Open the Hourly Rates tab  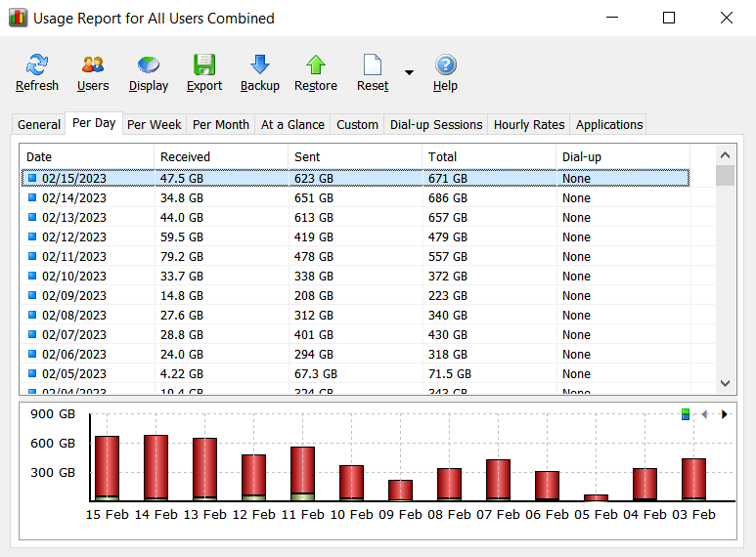tap(529, 124)
